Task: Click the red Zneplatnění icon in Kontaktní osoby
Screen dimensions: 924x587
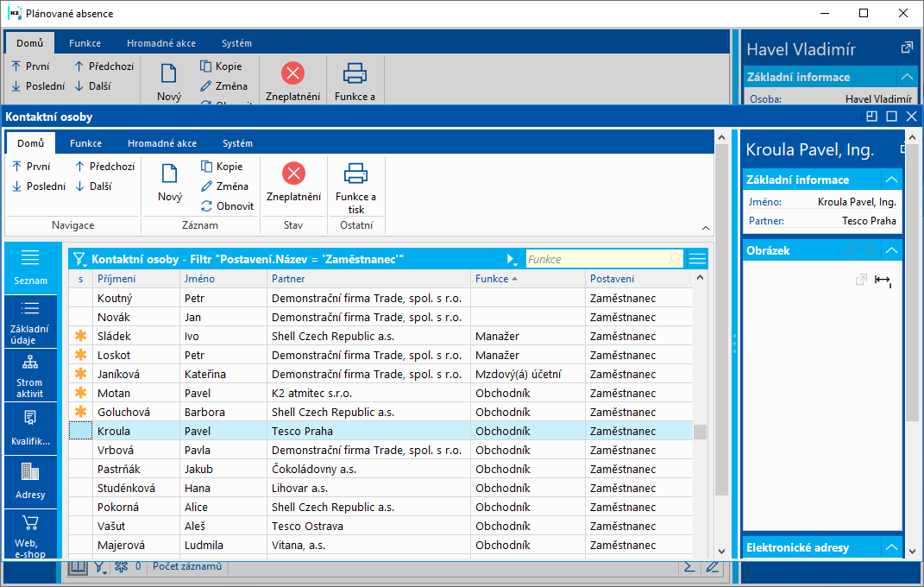Action: (293, 174)
